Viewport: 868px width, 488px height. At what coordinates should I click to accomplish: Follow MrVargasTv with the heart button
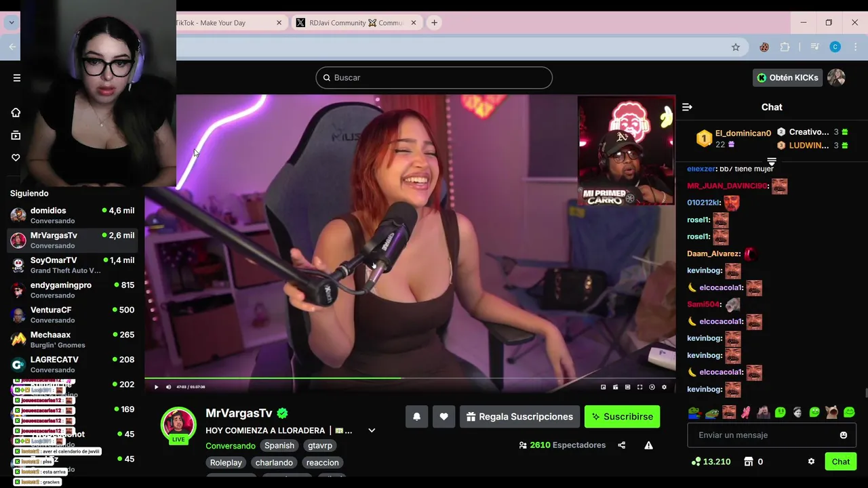(x=443, y=417)
